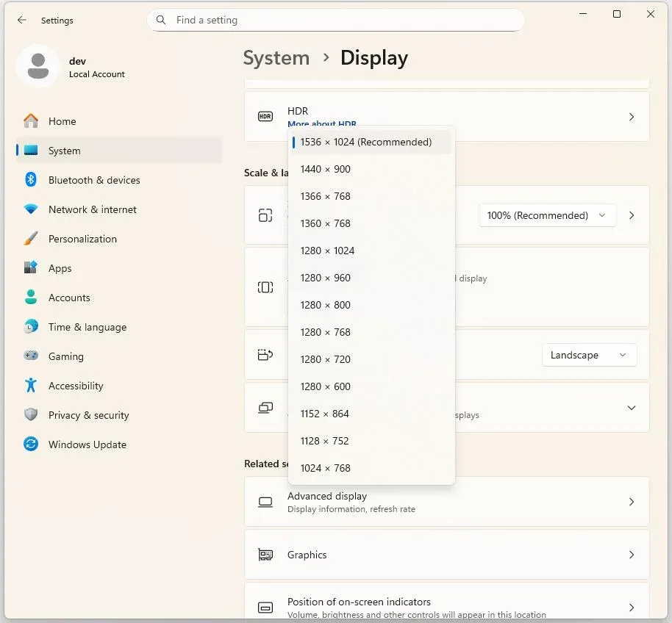This screenshot has height=623, width=672.
Task: Open custom scaling chevron next to scale
Action: (x=632, y=215)
